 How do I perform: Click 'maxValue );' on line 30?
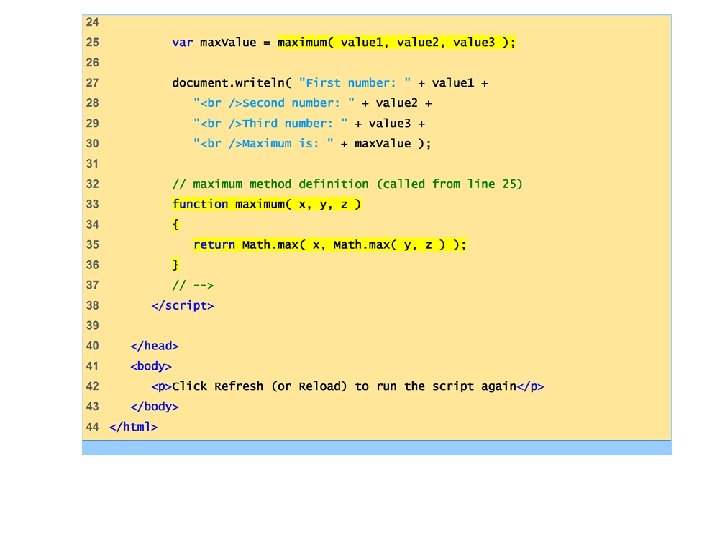[x=393, y=143]
